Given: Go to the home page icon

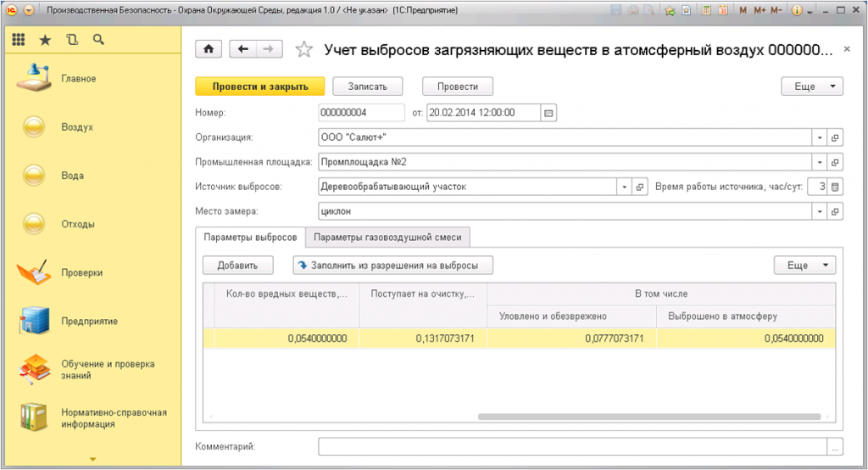Looking at the screenshot, I should pos(209,49).
